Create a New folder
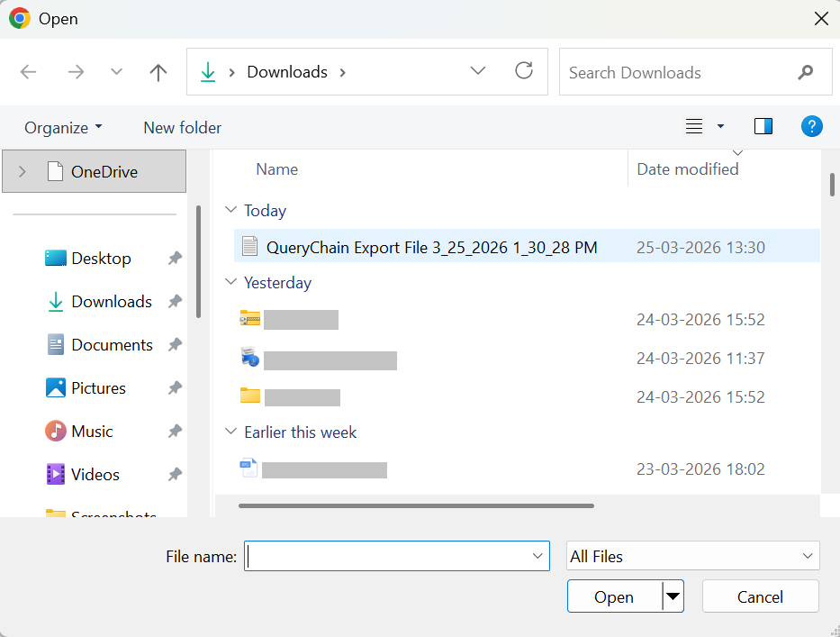This screenshot has height=637, width=840. [x=182, y=128]
